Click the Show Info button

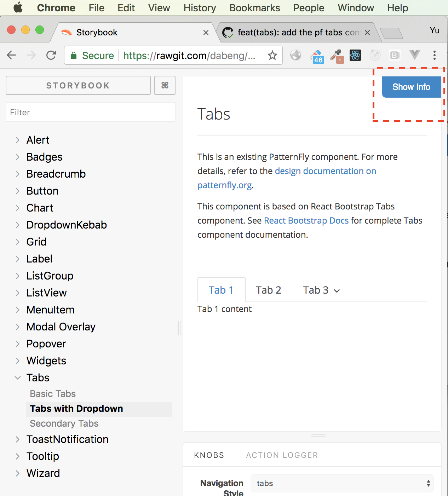tap(411, 87)
